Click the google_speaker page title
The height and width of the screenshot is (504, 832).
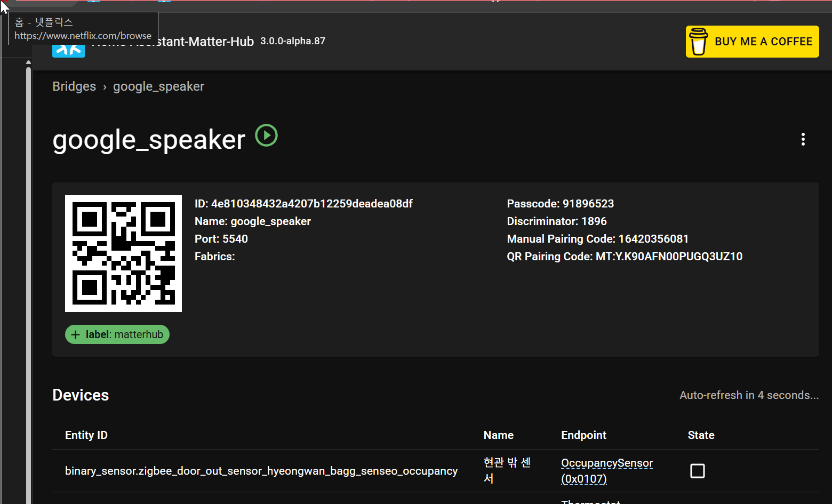[x=149, y=140]
